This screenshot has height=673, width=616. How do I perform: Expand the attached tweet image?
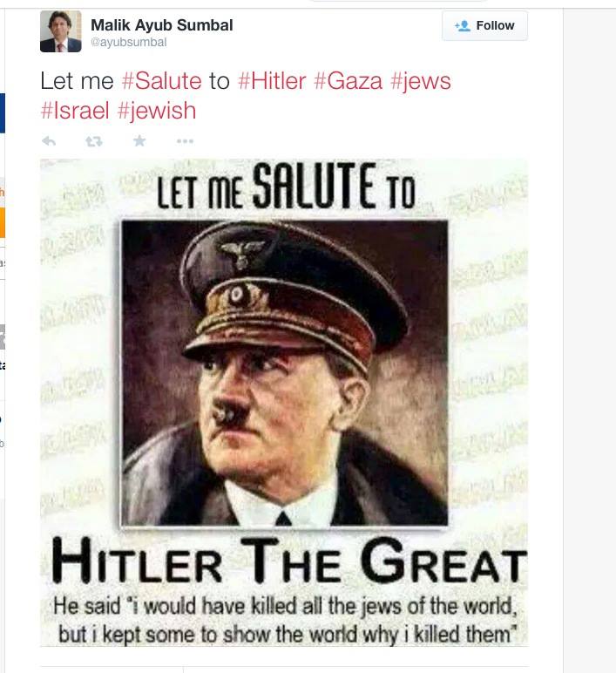[x=284, y=402]
